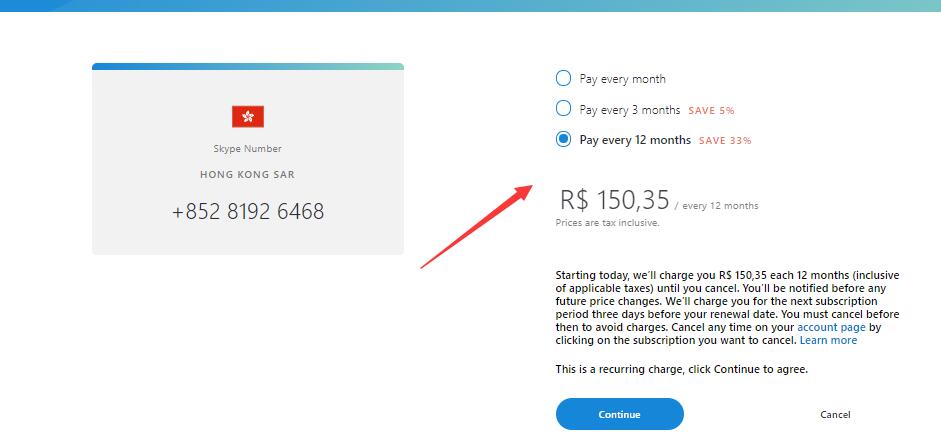Click the Hong Kong flag icon

click(x=248, y=116)
